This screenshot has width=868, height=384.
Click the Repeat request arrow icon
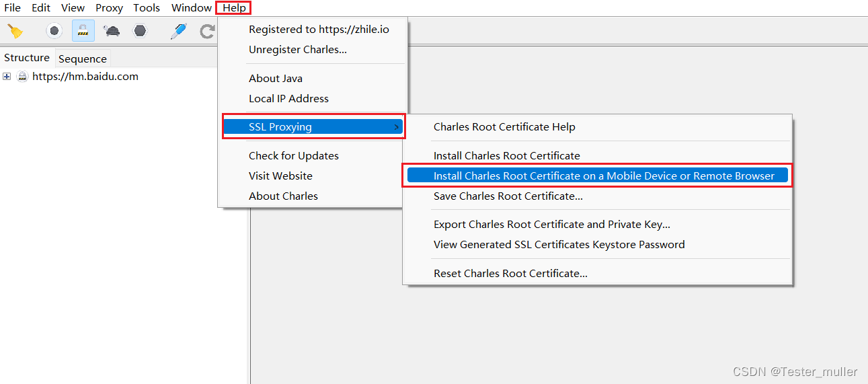tap(208, 31)
